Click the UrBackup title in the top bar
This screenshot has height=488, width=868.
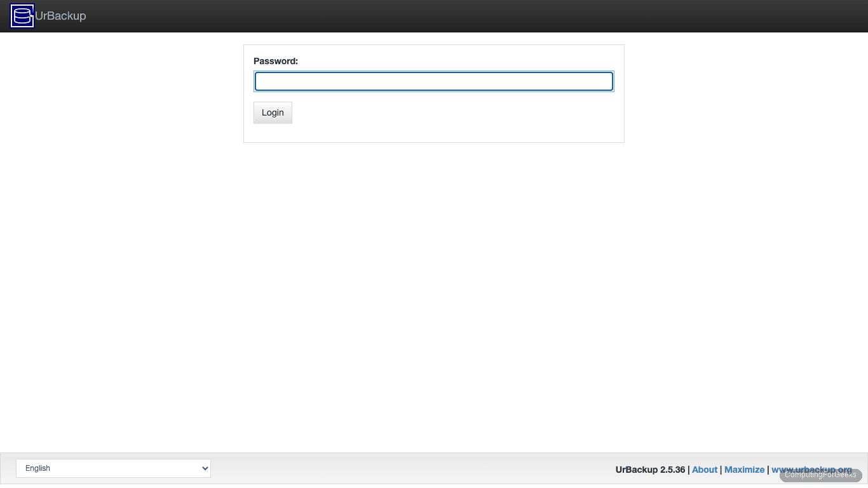coord(62,16)
